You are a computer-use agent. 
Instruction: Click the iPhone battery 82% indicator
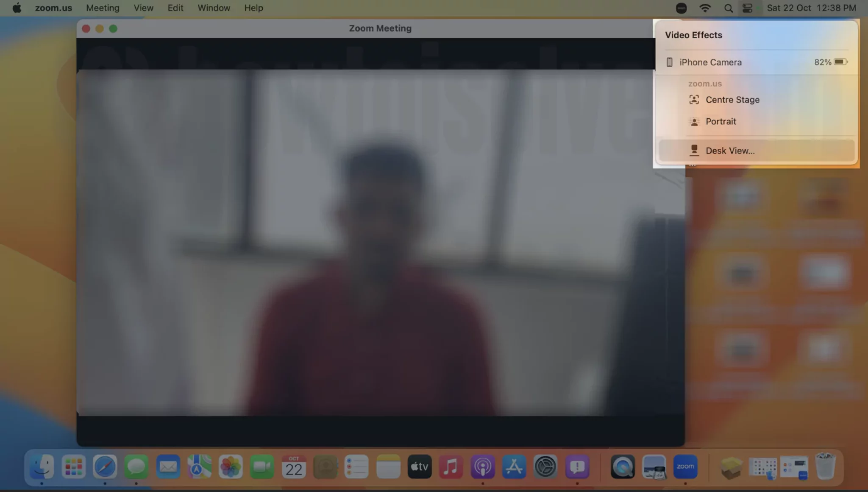pyautogui.click(x=831, y=62)
